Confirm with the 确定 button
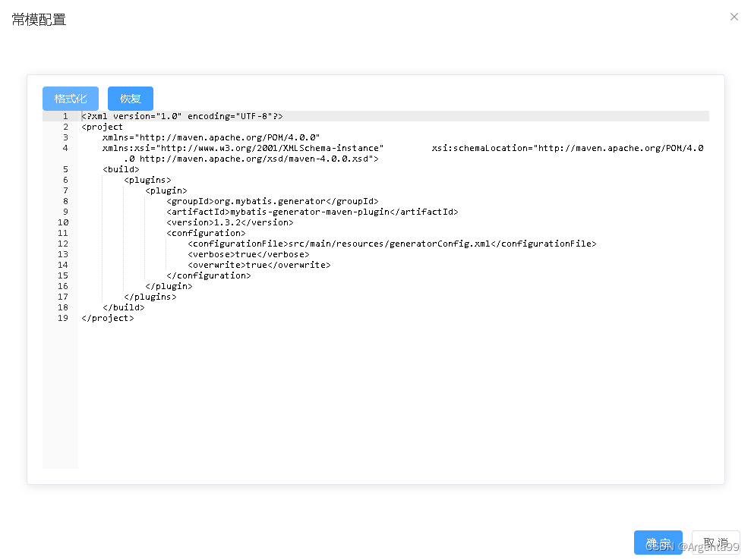The image size is (751, 560). (x=658, y=543)
